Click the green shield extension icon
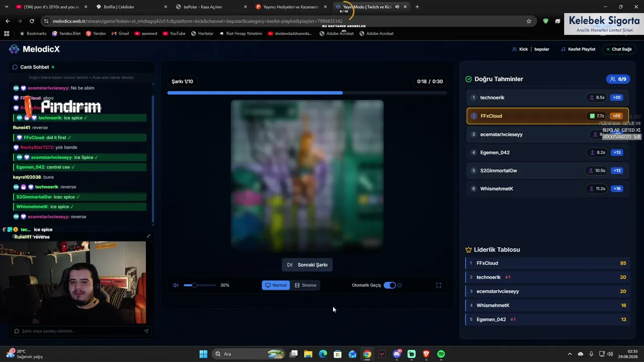Screen dimensions: 644x362 point(546,21)
